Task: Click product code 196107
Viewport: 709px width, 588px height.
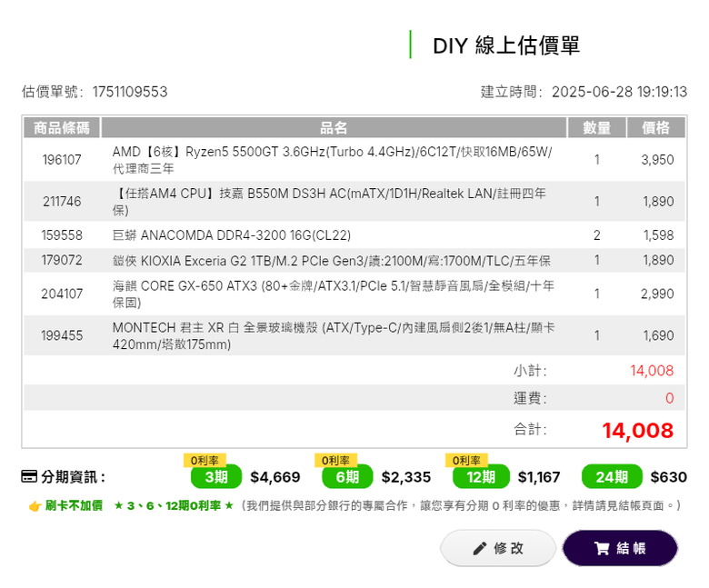Action: pyautogui.click(x=62, y=160)
